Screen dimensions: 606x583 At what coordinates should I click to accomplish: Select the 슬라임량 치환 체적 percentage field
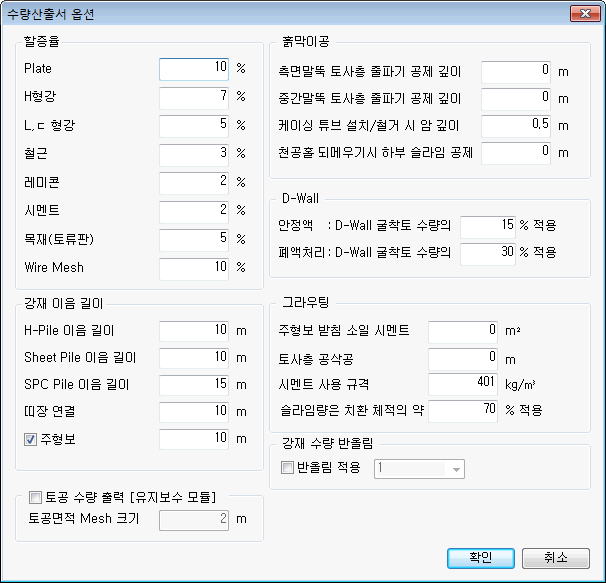463,411
